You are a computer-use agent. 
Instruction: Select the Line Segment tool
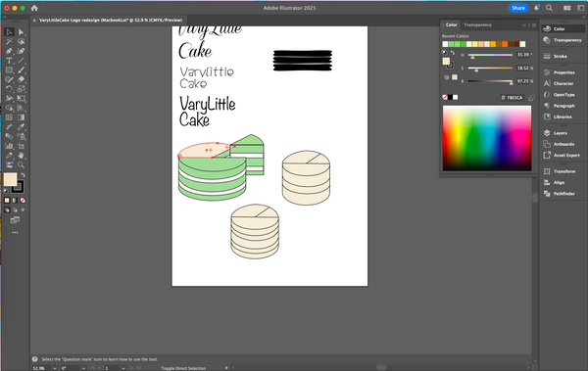point(21,61)
